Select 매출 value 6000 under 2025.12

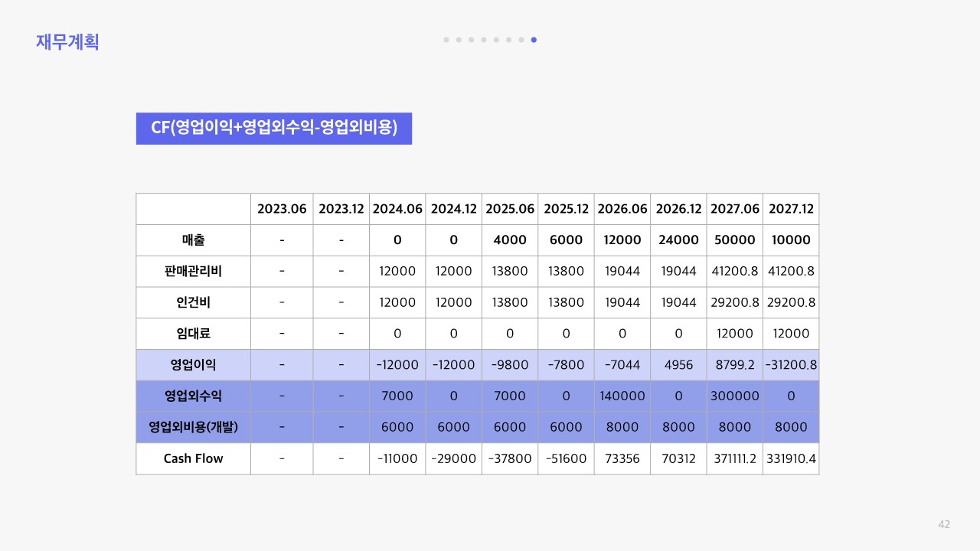pyautogui.click(x=567, y=240)
